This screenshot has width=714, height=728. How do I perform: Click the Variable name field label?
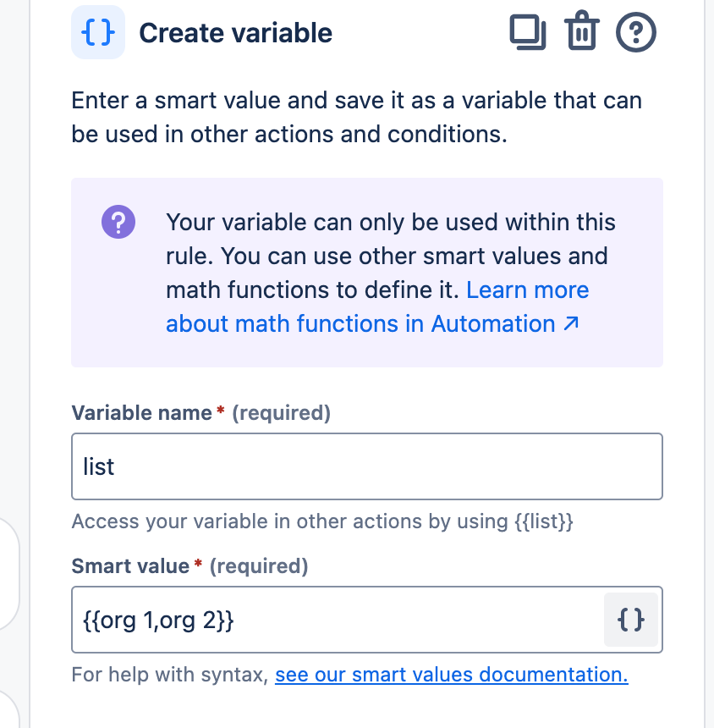pos(141,413)
